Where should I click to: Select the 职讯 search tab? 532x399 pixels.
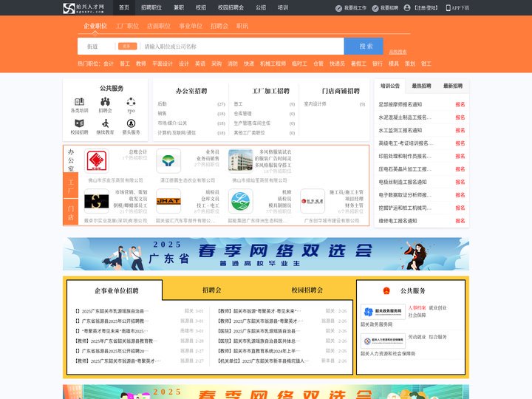tap(242, 26)
